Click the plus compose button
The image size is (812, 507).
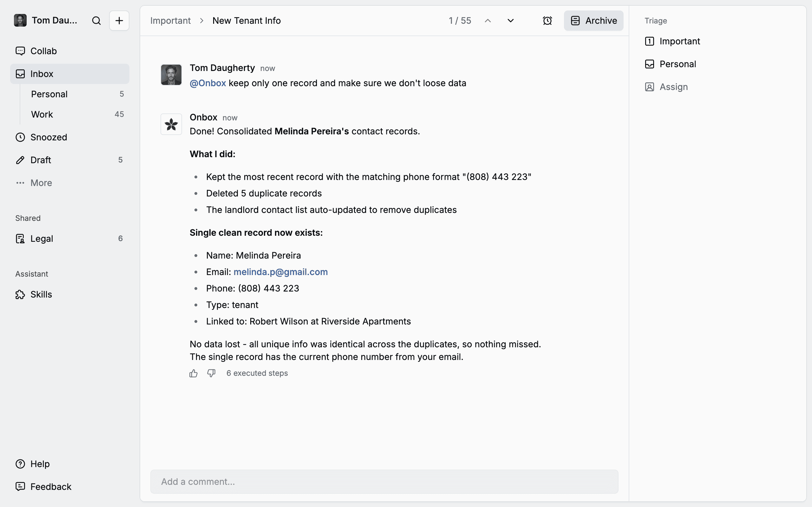[x=119, y=21]
